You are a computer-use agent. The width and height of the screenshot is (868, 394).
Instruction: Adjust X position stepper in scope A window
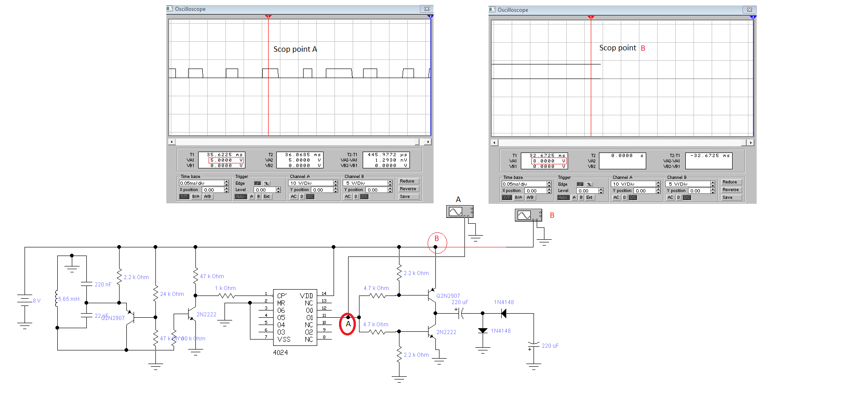(x=226, y=190)
